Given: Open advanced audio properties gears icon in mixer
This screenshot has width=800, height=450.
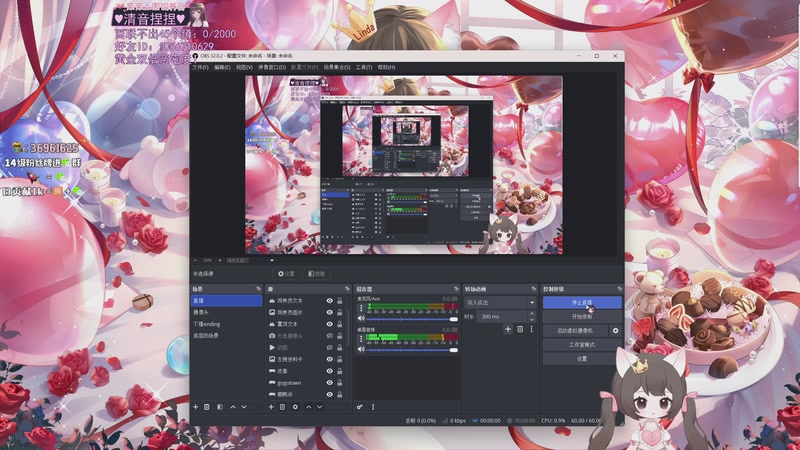Looking at the screenshot, I should click(360, 407).
